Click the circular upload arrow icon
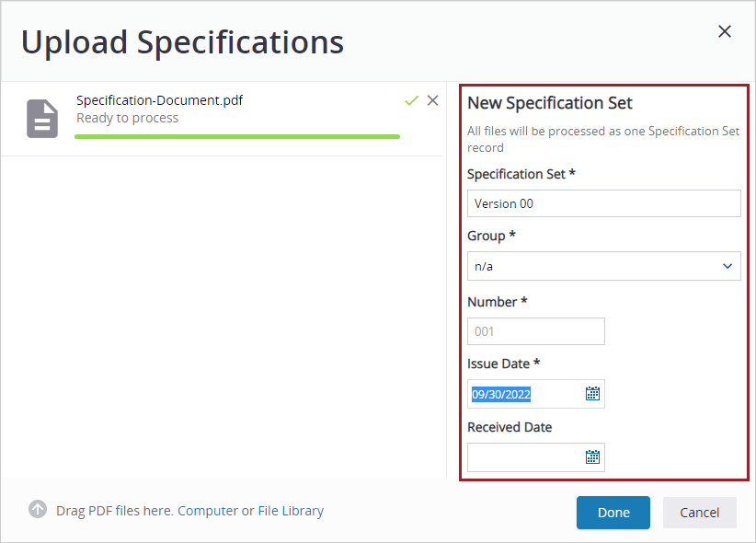 coord(38,510)
